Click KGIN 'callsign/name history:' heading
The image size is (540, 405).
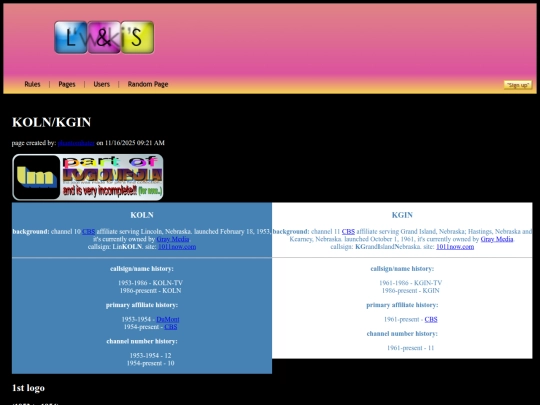(402, 269)
